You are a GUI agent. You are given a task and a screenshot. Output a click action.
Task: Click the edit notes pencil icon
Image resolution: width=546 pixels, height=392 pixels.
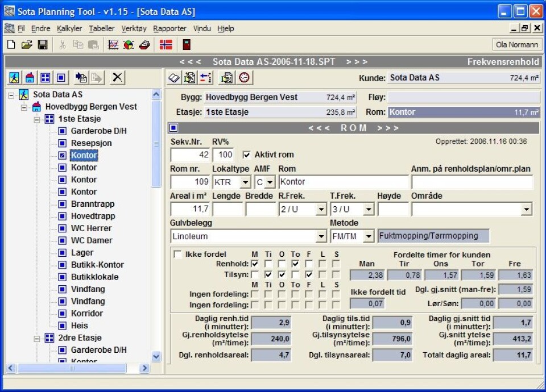coord(190,78)
